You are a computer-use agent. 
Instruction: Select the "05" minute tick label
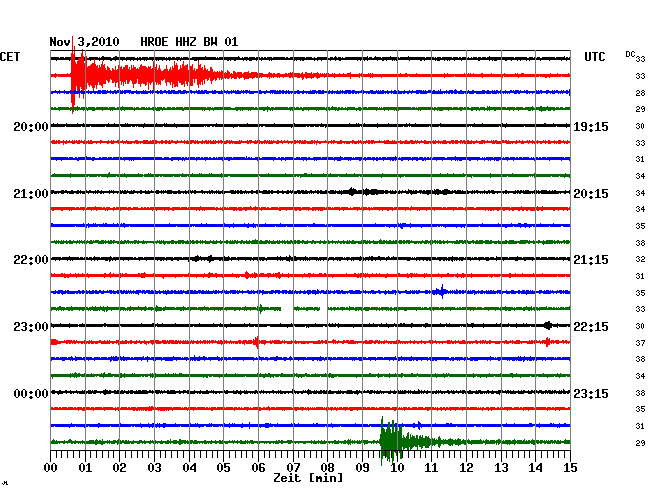coord(223,468)
